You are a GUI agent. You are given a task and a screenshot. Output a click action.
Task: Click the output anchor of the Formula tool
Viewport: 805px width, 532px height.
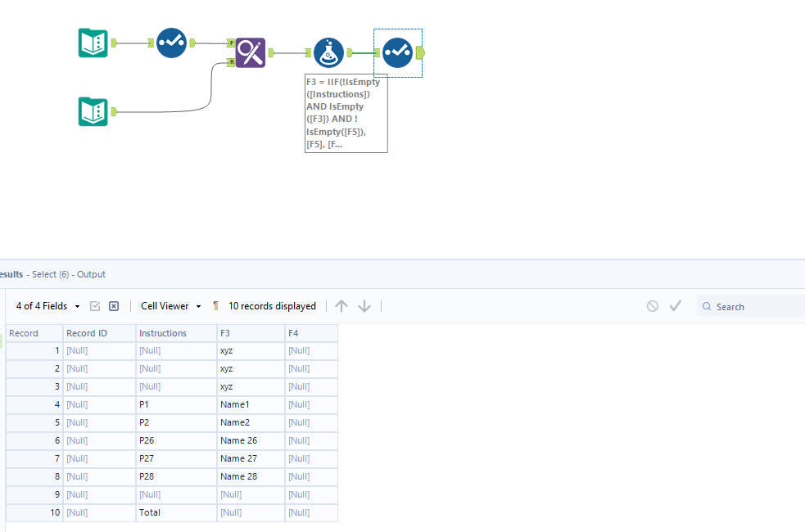pyautogui.click(x=351, y=52)
